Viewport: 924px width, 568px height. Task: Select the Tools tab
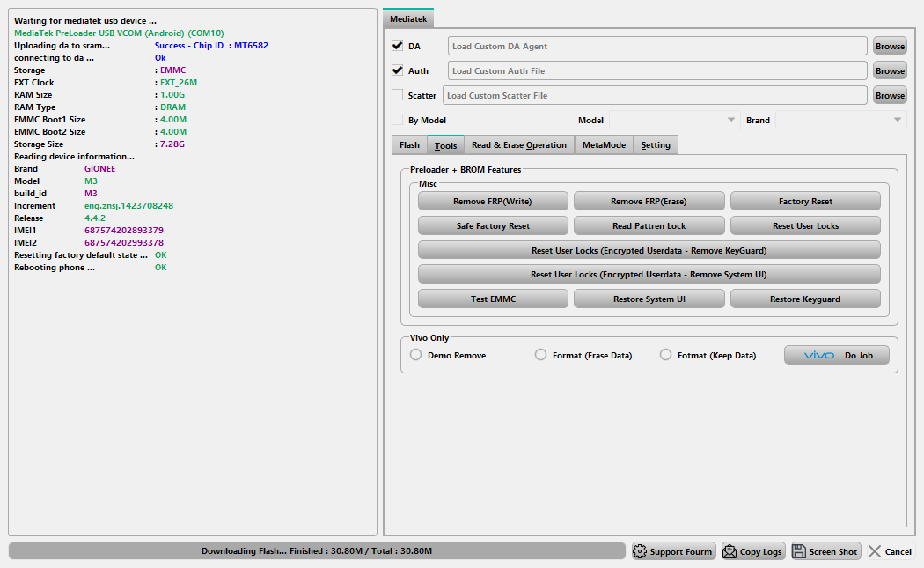(445, 145)
